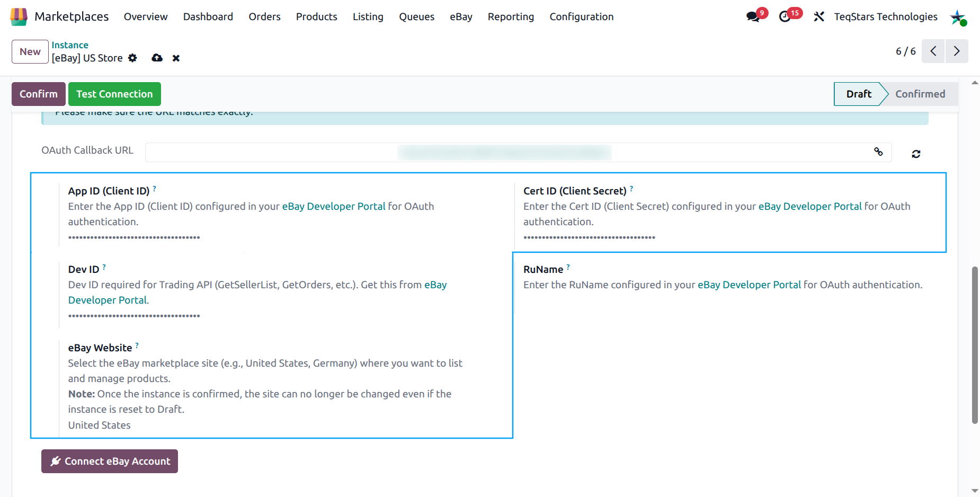Show help tooltip for Cert ID (Client Secret)
This screenshot has height=497, width=980.
pos(631,188)
